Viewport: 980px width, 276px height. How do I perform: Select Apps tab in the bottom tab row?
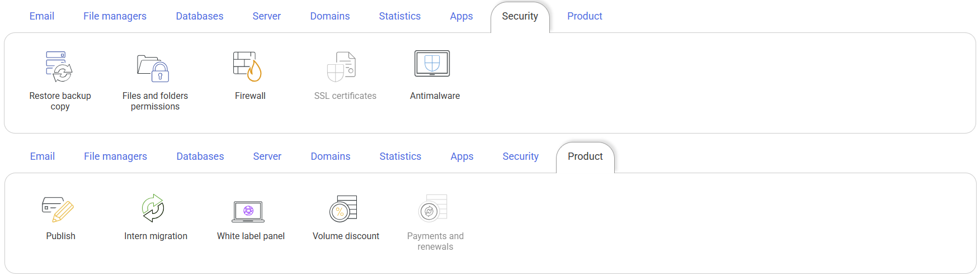click(x=462, y=156)
